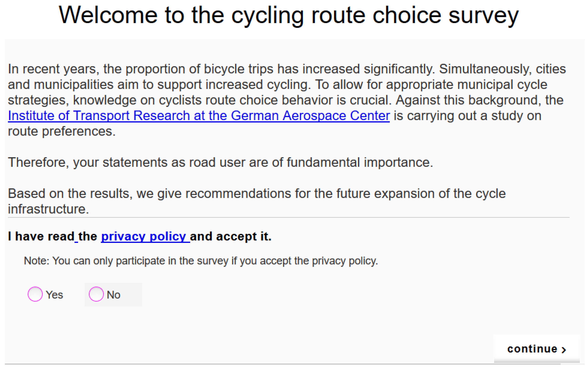Click the word "continue" at bottom right

(x=532, y=349)
